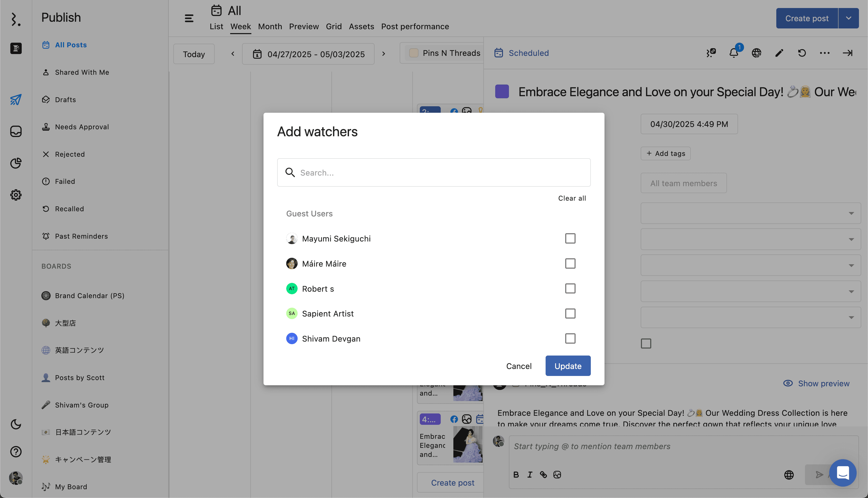Open Settings gear in left sidebar
The image size is (868, 498).
(16, 195)
